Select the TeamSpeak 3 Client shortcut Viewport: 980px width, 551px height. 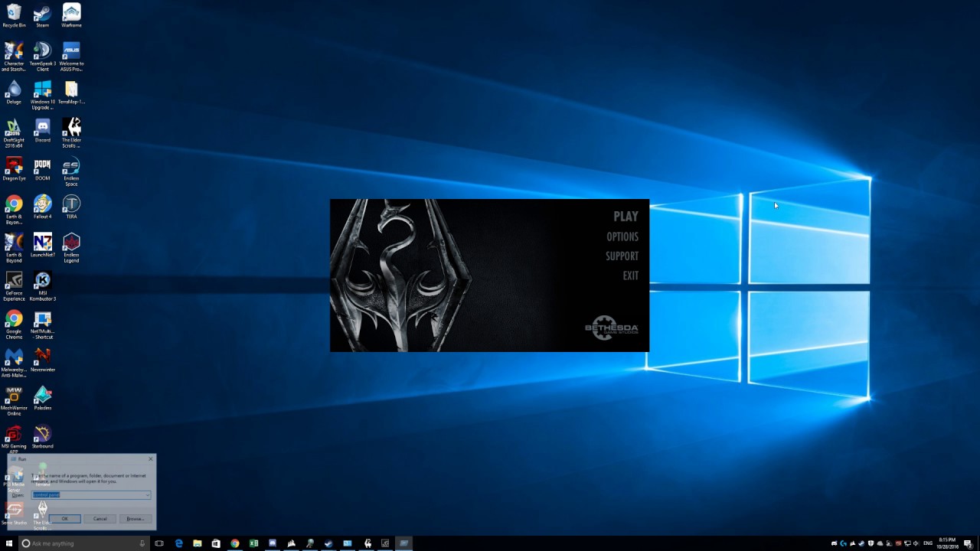[x=42, y=57]
